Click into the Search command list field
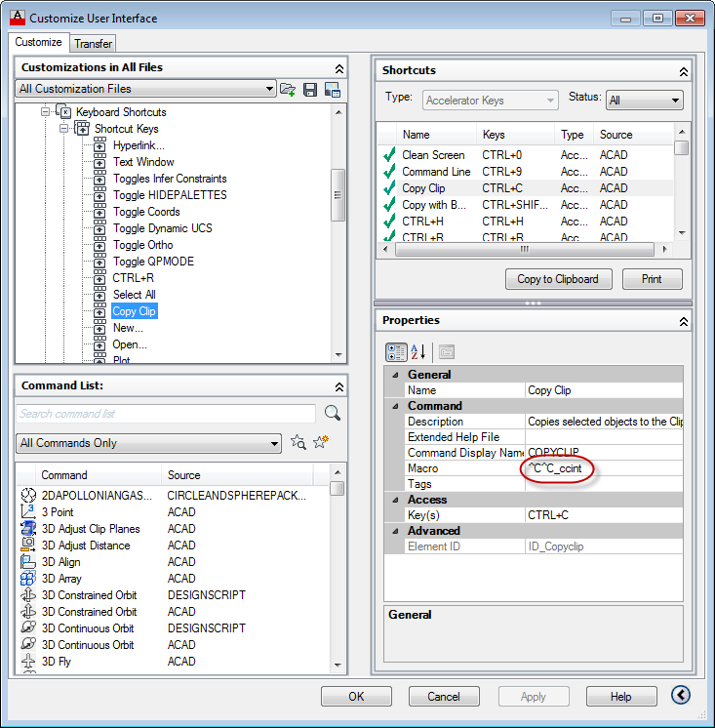715x728 pixels. [x=166, y=414]
